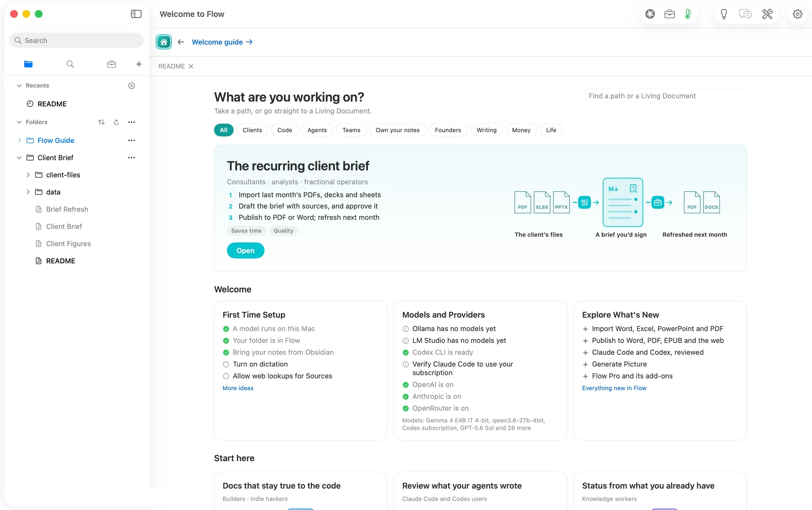Open Everything new in Flow link
Screen dimensions: 812x510
[614, 388]
